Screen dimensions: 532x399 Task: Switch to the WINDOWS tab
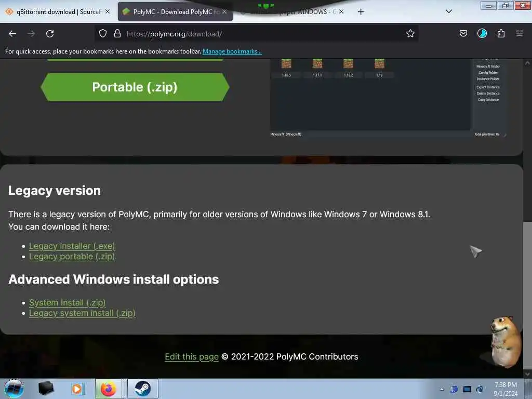(292, 12)
